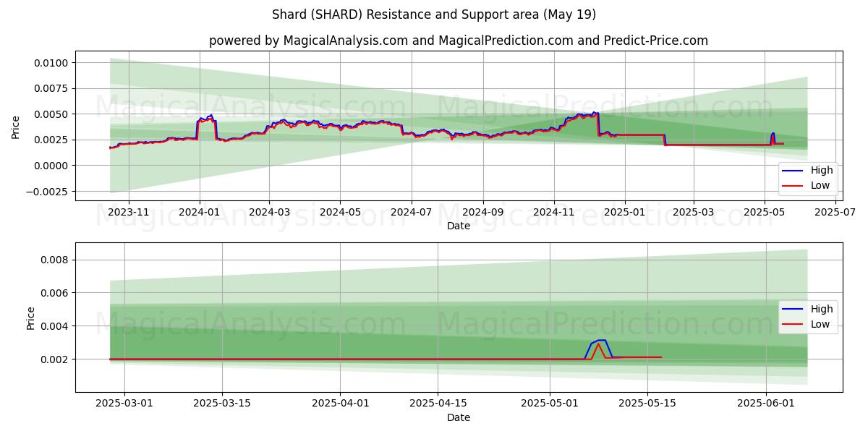Click the 0.0000 y-axis tick label

[x=52, y=166]
